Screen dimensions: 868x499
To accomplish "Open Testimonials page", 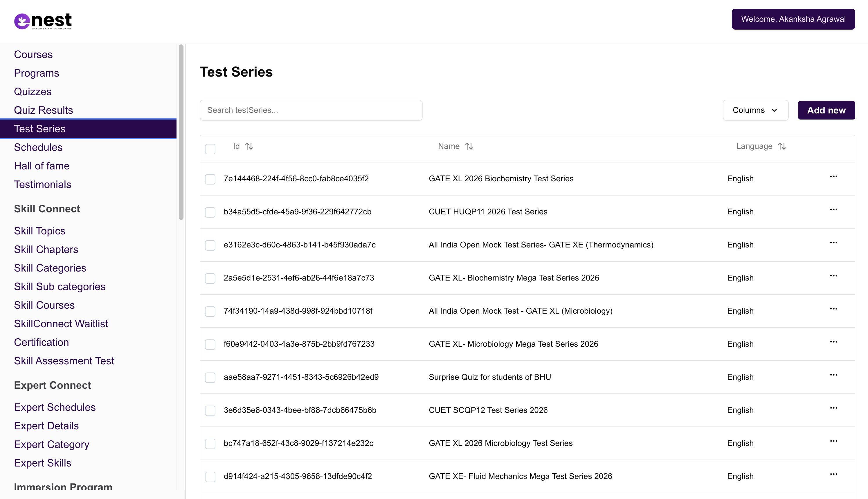I will [42, 185].
